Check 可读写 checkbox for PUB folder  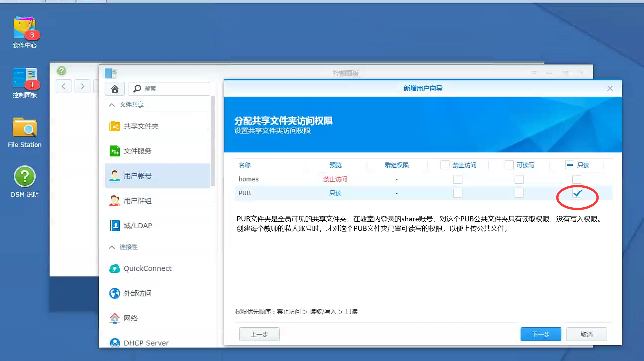[519, 193]
